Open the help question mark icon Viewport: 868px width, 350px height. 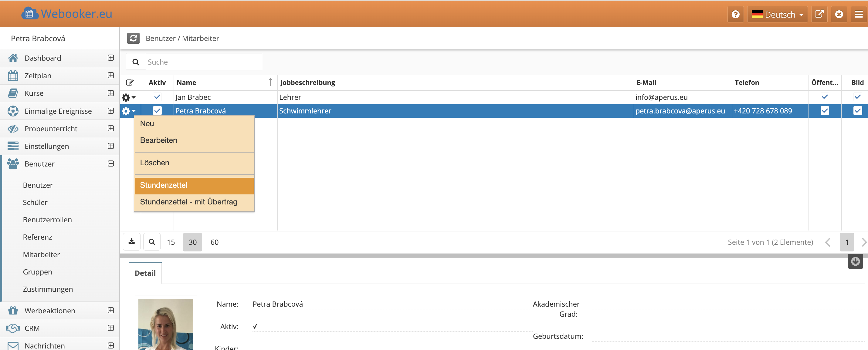pyautogui.click(x=735, y=15)
